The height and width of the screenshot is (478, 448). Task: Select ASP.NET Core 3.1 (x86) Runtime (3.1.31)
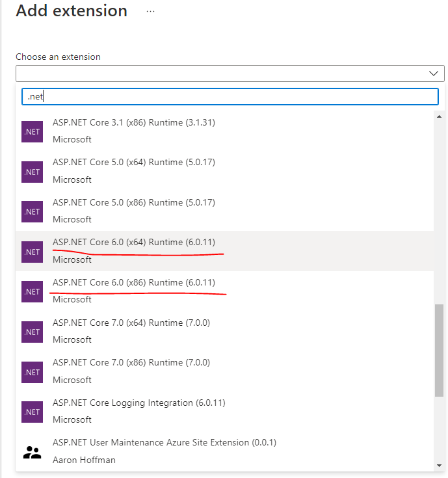pos(224,131)
